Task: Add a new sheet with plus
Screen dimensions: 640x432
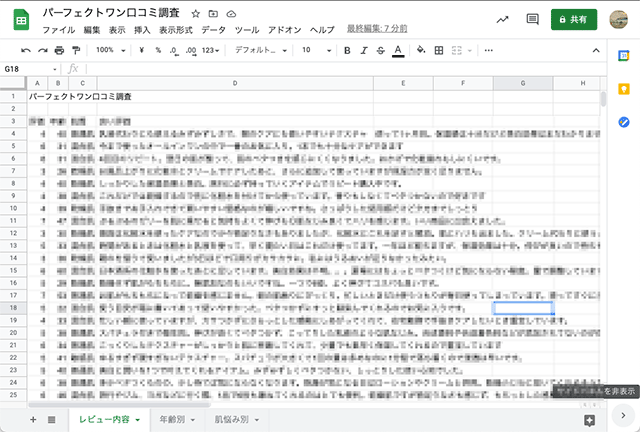Action: 33,419
